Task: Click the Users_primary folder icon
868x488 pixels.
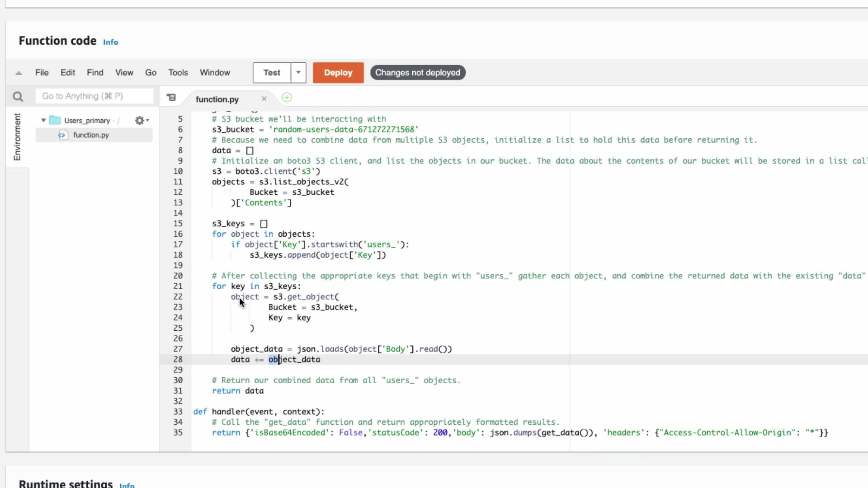Action: [55, 121]
